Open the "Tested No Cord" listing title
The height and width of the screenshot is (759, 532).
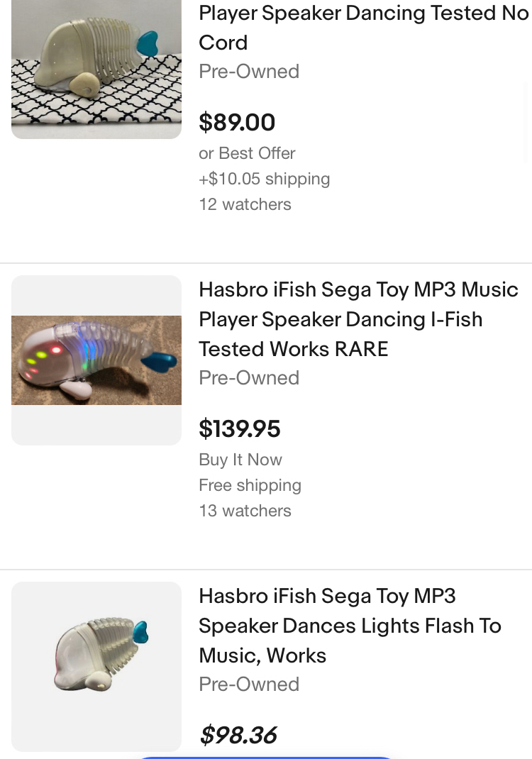pos(363,28)
